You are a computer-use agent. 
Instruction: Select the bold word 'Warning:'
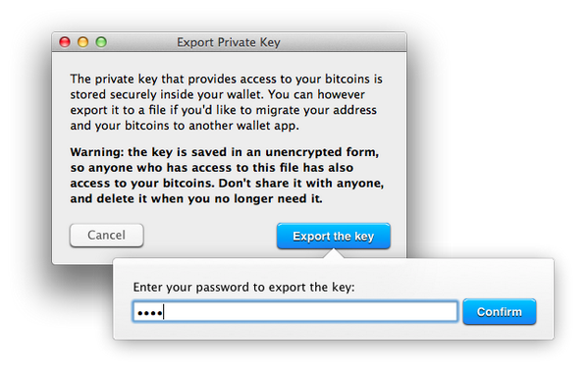click(x=97, y=152)
